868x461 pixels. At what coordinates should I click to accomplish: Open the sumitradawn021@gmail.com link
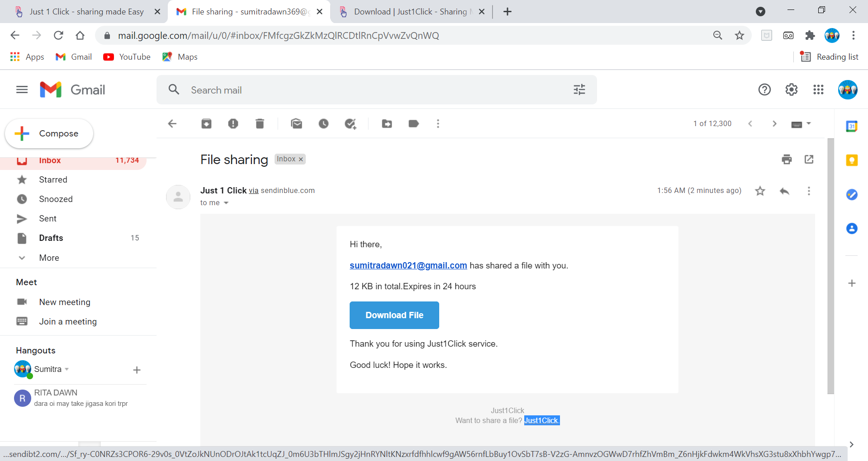[408, 265]
